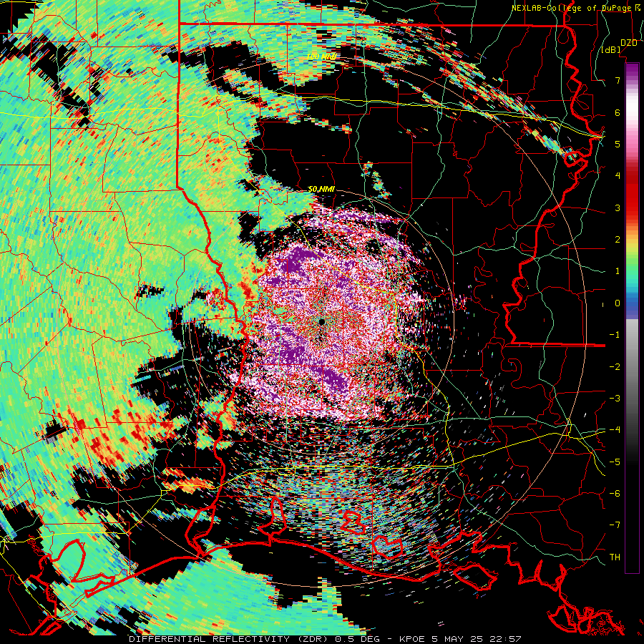Click the purple top segment of the colorbar
Viewport: 644px width, 644px height.
pos(632,70)
